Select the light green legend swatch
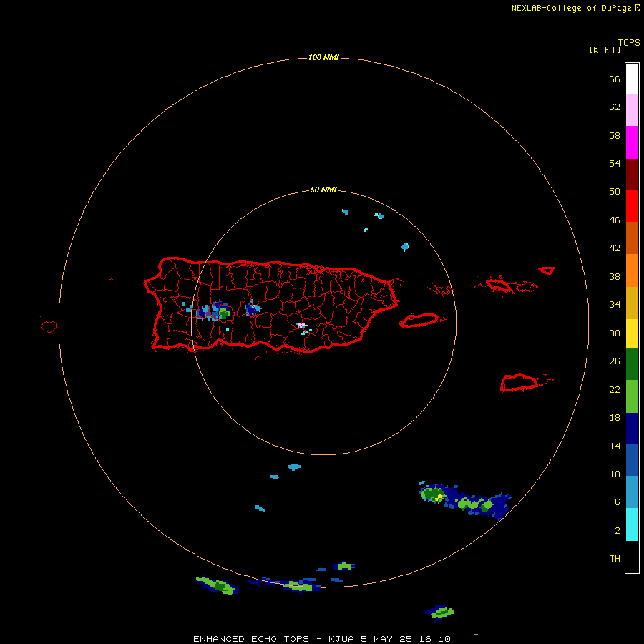This screenshot has height=644, width=644. (x=632, y=396)
